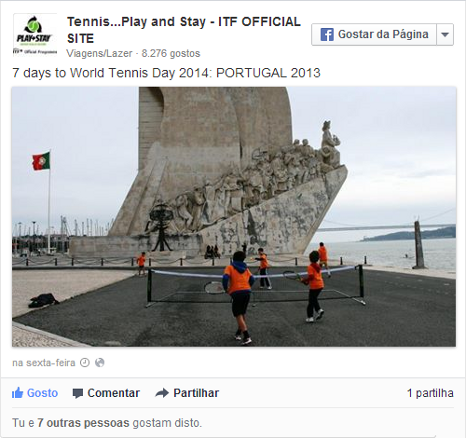The height and width of the screenshot is (438, 466).
Task: Click the na sexta-feira timestamp
Action: (44, 363)
